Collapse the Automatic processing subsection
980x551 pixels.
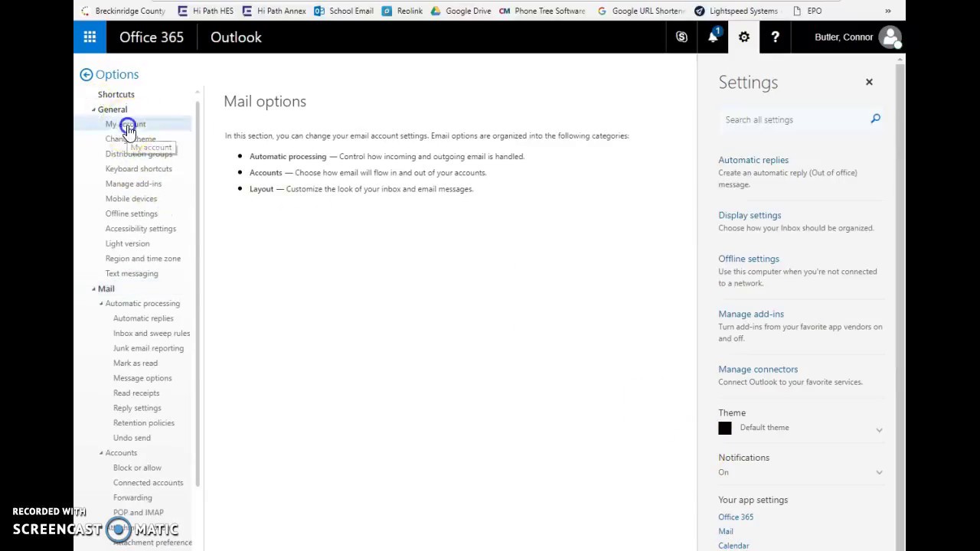[x=101, y=304]
